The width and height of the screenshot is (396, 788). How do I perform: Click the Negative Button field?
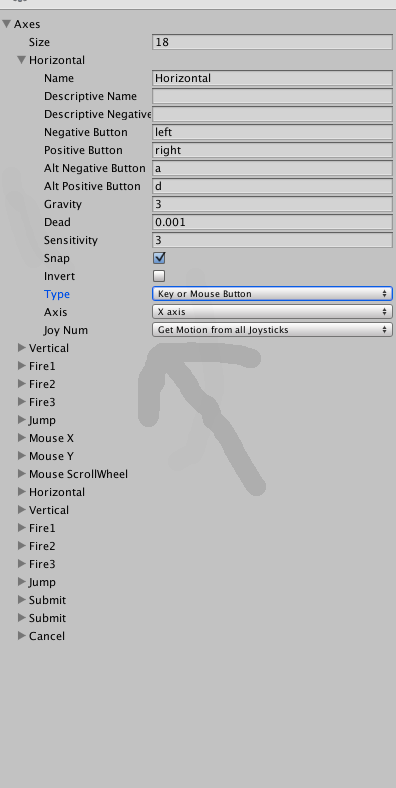coord(272,132)
